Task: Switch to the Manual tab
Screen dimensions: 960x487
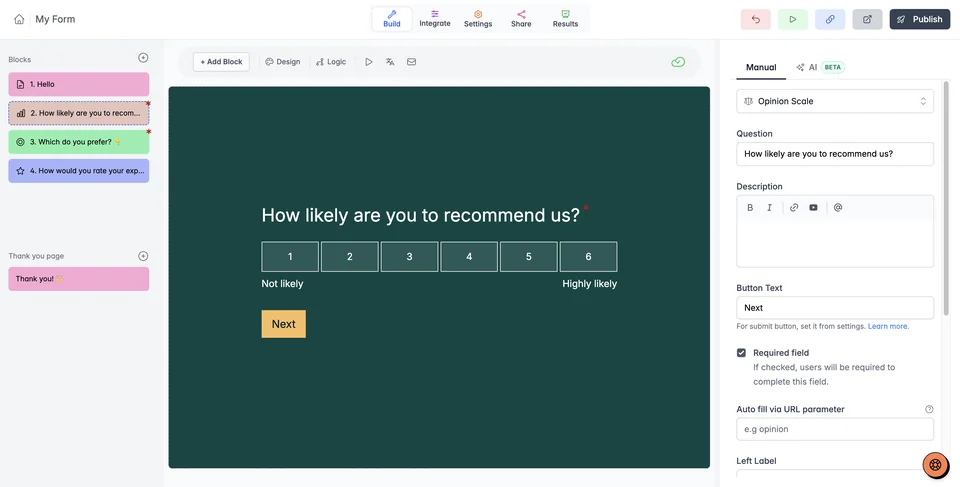Action: tap(761, 67)
